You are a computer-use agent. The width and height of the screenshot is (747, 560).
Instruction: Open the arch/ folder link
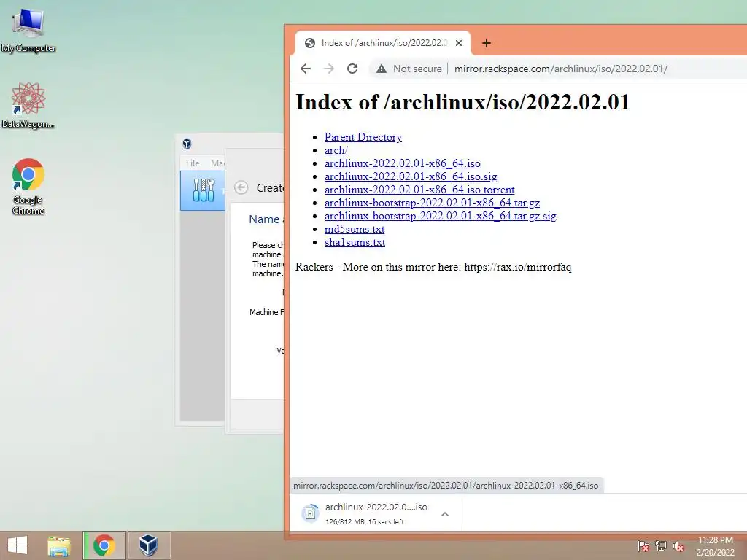click(336, 150)
